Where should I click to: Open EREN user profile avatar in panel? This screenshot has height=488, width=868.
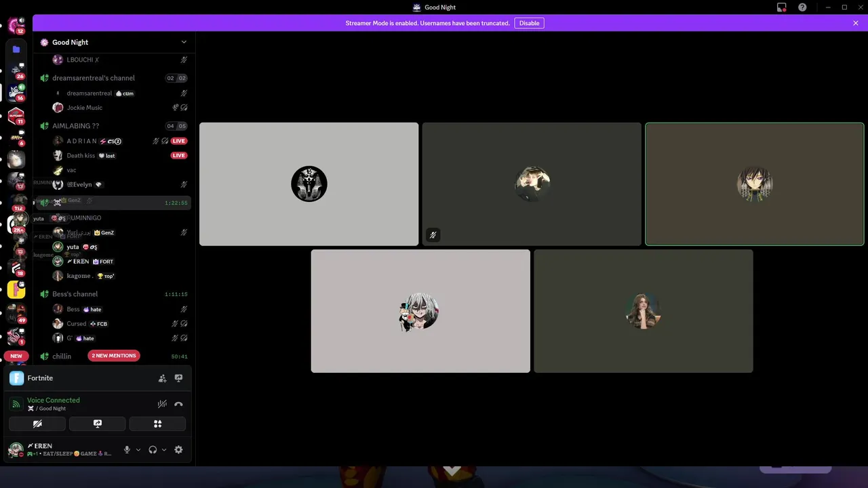[16, 449]
